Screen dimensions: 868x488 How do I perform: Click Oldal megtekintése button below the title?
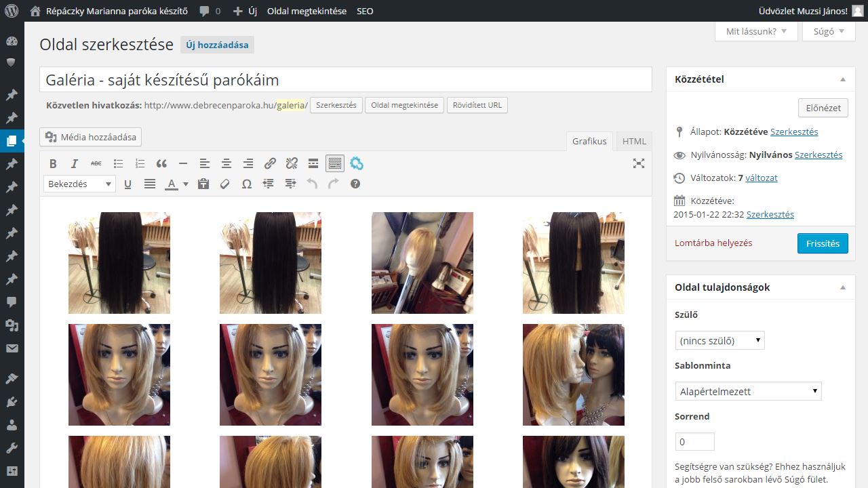click(404, 105)
